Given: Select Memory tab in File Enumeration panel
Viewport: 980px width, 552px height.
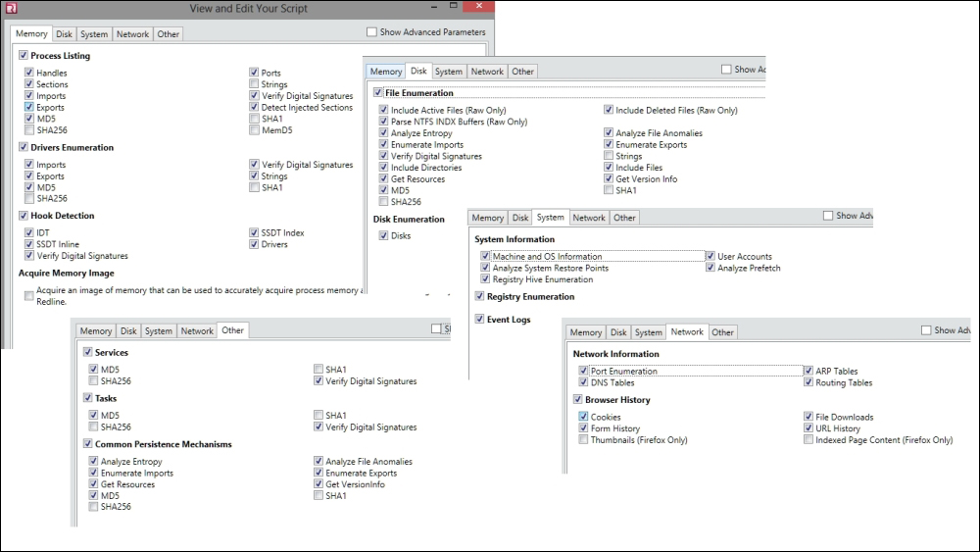Looking at the screenshot, I should [385, 72].
